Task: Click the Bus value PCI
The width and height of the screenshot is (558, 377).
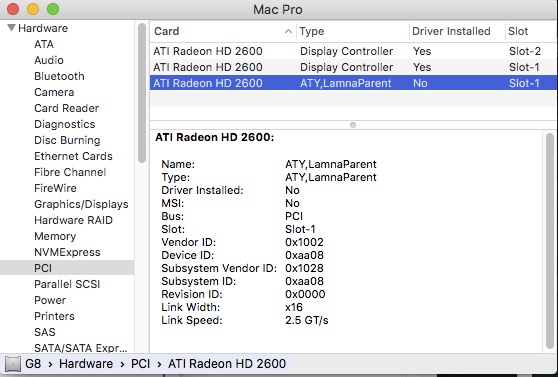Action: pos(294,216)
